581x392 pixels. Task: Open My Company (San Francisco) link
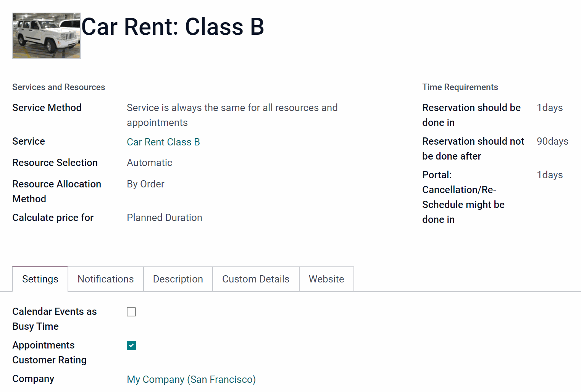pyautogui.click(x=191, y=379)
